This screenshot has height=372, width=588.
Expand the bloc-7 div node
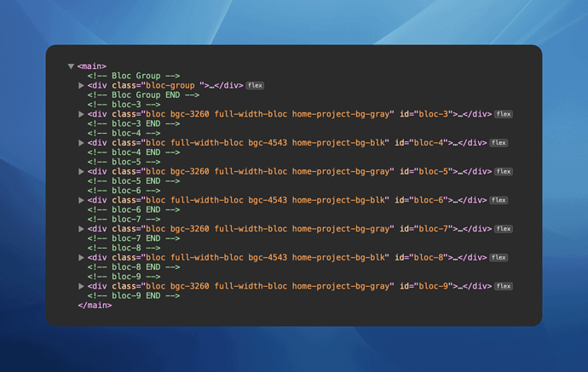coord(81,229)
